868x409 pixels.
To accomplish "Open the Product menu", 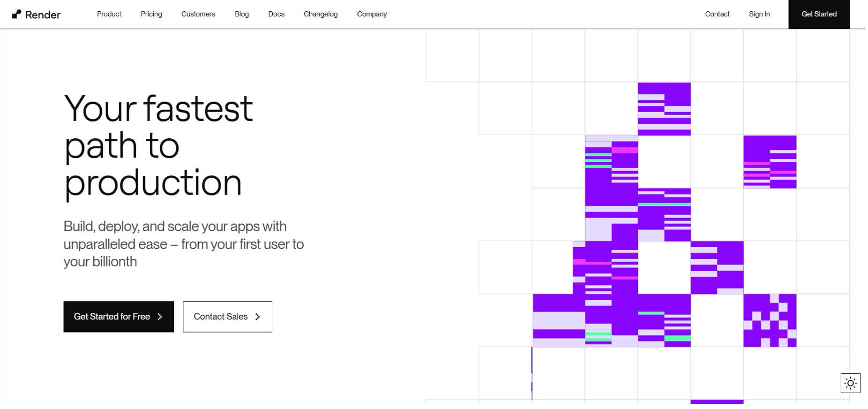I will 109,14.
